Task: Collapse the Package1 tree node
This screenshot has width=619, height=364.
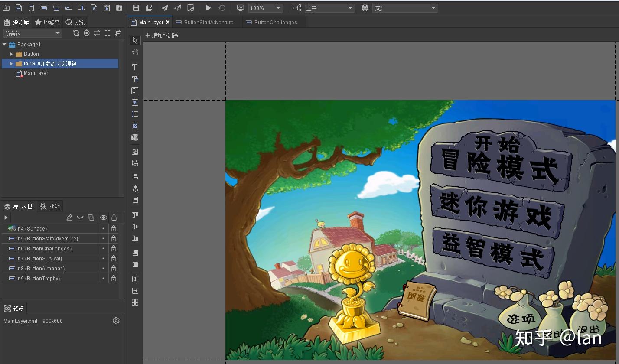Action: (5, 44)
